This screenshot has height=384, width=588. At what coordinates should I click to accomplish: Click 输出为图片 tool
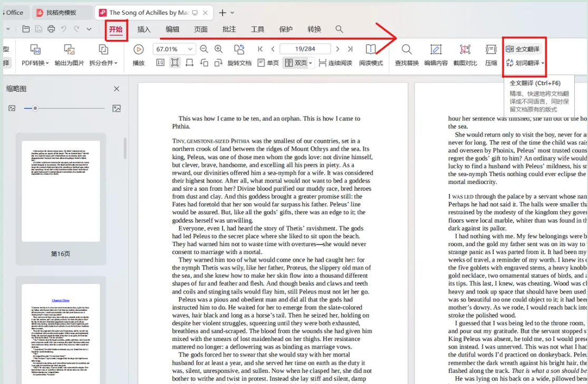70,55
